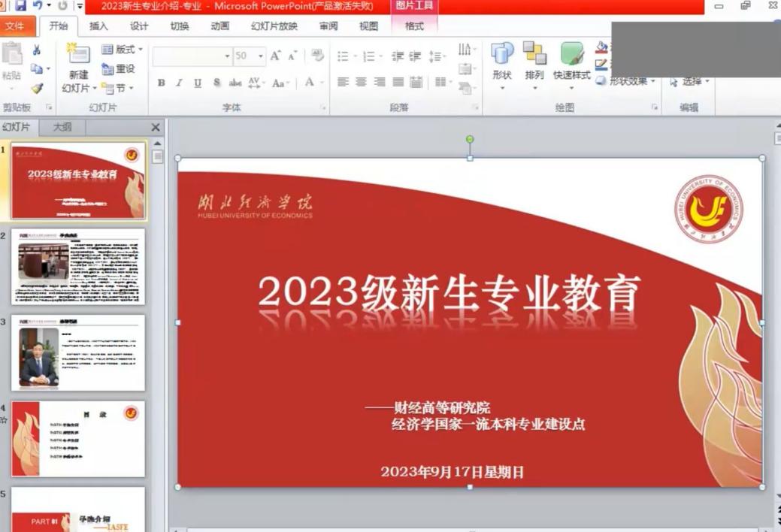Select slide 3 thumbnail with portrait photo

(78, 352)
